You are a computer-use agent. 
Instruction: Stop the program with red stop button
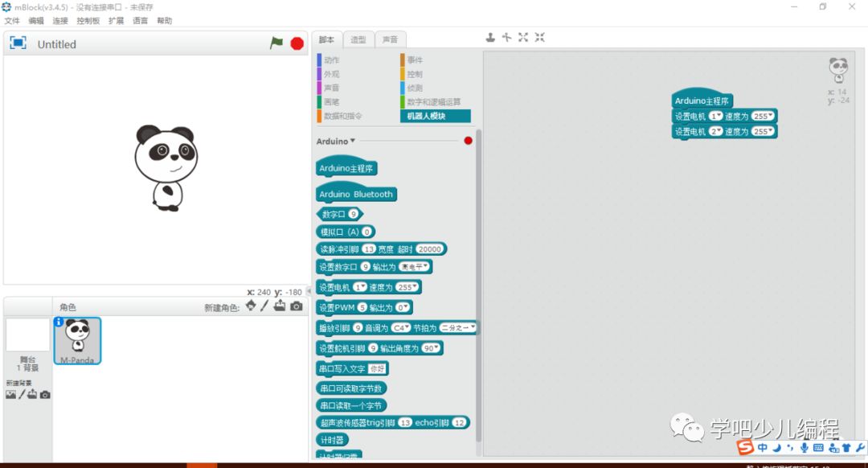tap(297, 43)
